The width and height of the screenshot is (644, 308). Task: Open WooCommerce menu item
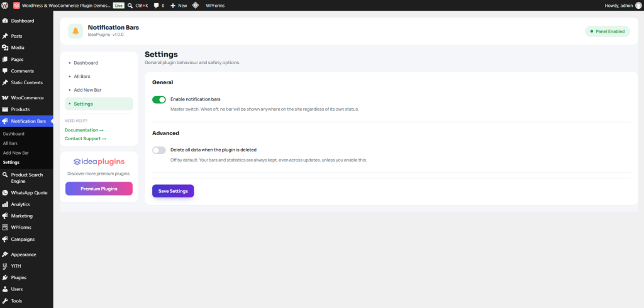[x=26, y=97]
